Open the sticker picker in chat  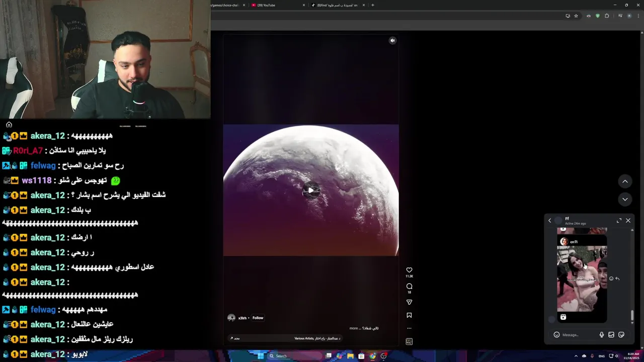621,335
